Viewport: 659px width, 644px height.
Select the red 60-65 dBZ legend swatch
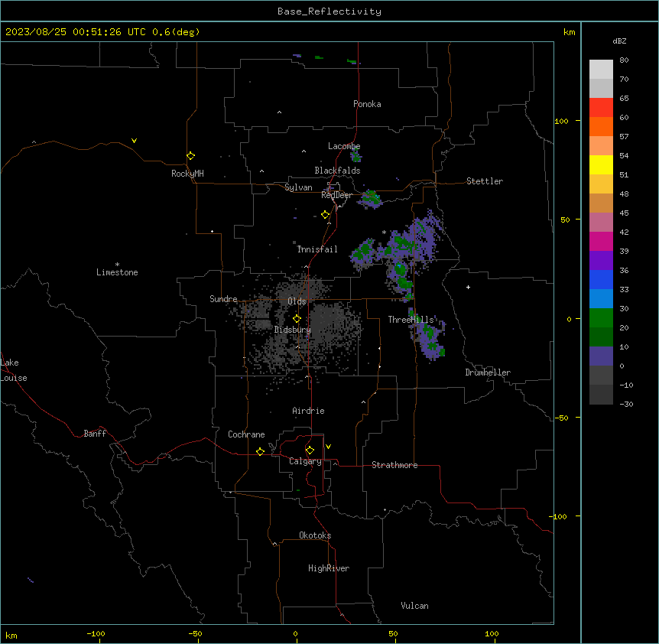pos(601,107)
